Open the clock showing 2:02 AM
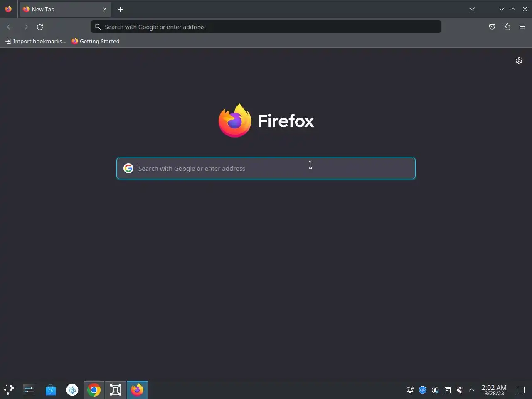532x399 pixels. tap(494, 390)
